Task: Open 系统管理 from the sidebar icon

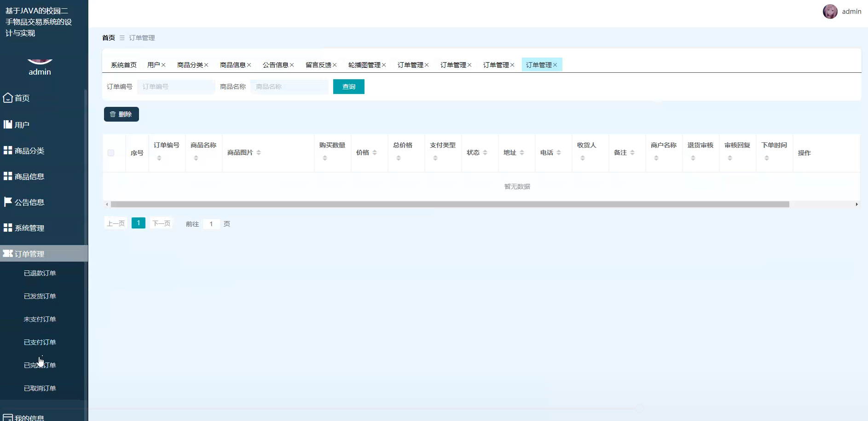Action: pos(7,228)
